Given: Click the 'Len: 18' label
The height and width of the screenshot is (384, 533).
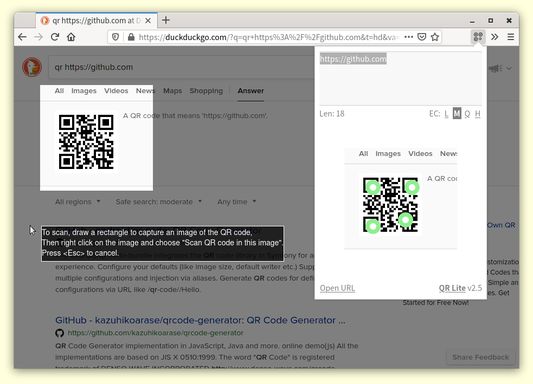Looking at the screenshot, I should tap(332, 114).
